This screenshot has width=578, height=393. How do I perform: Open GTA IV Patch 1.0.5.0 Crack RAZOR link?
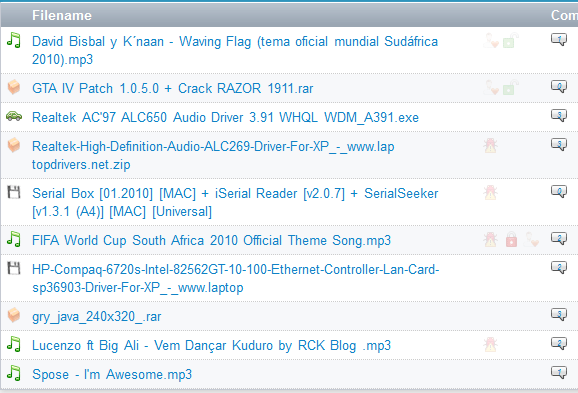173,88
